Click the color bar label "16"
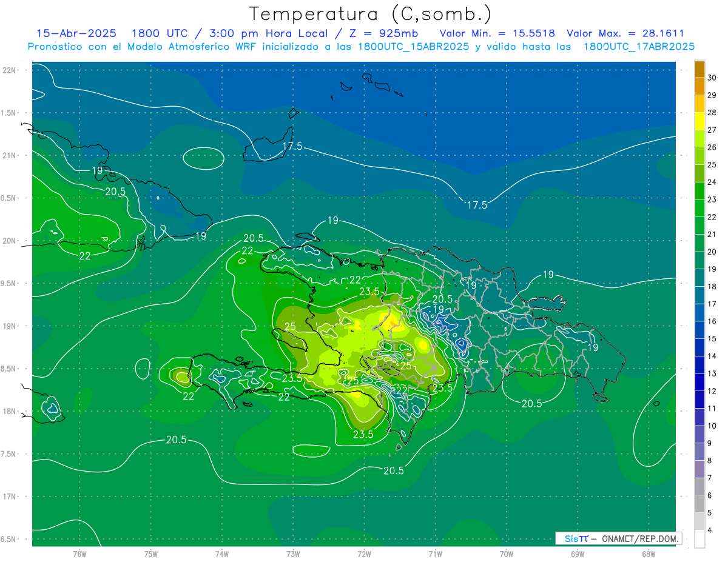The width and height of the screenshot is (728, 562). click(x=713, y=322)
